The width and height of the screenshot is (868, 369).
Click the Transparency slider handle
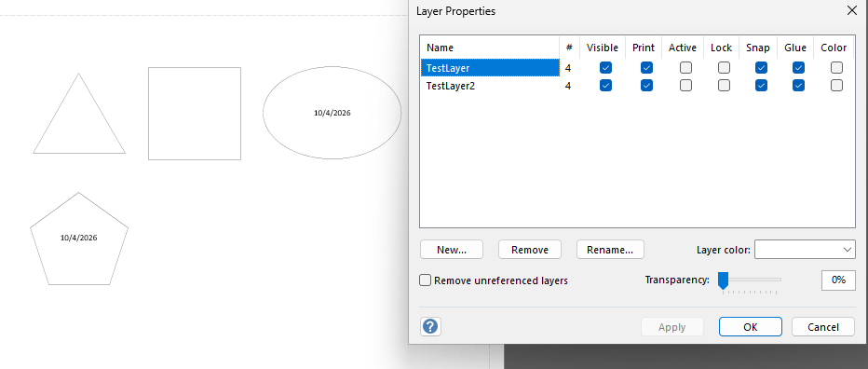click(x=723, y=280)
